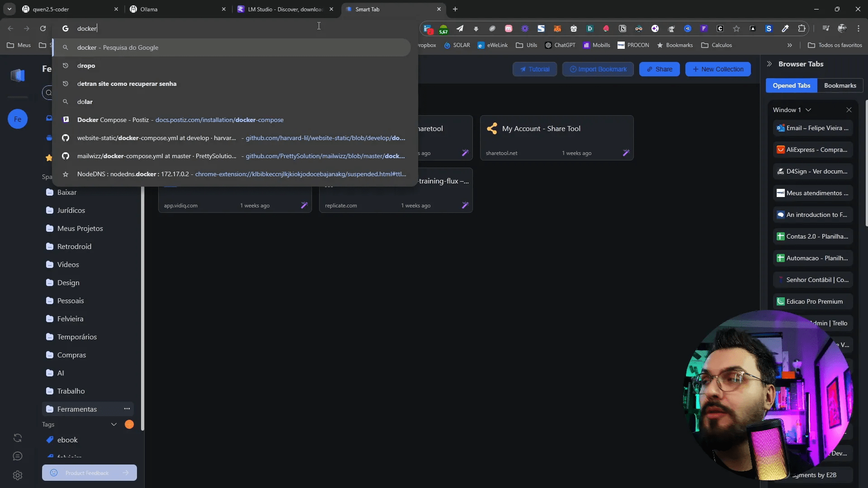Open the Mobills bookmark
868x488 pixels.
tap(596, 45)
